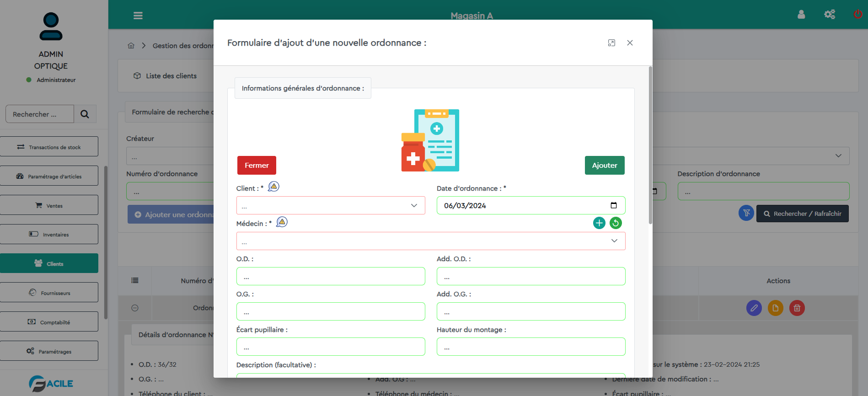Click the blue edit pencil action icon
Viewport: 868px width, 396px height.
[754, 308]
